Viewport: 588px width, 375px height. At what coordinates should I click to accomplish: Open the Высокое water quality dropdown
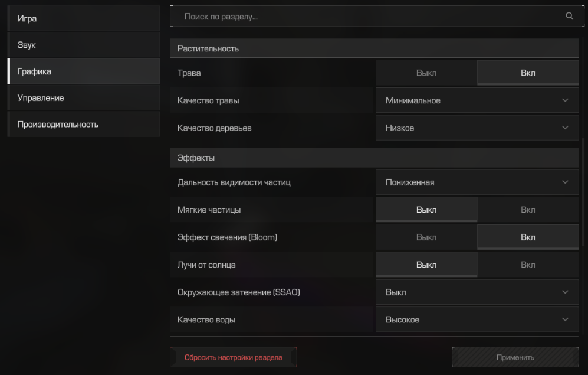[477, 319]
